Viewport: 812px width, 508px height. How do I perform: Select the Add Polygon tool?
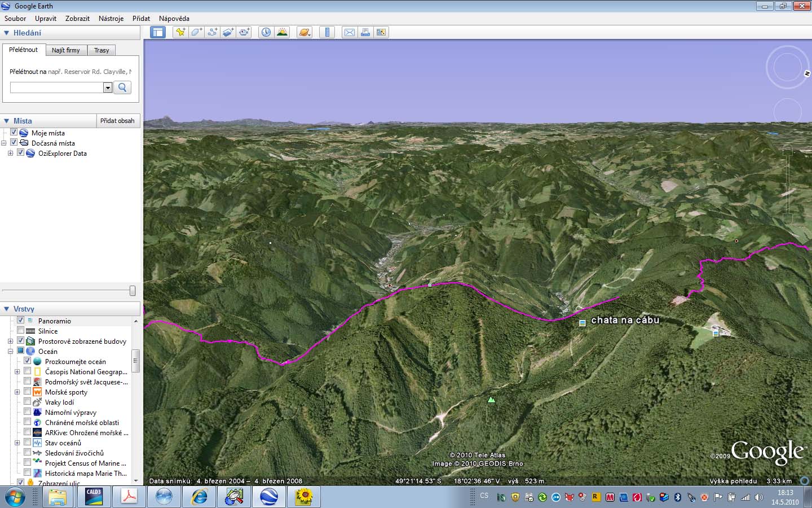[x=196, y=32]
